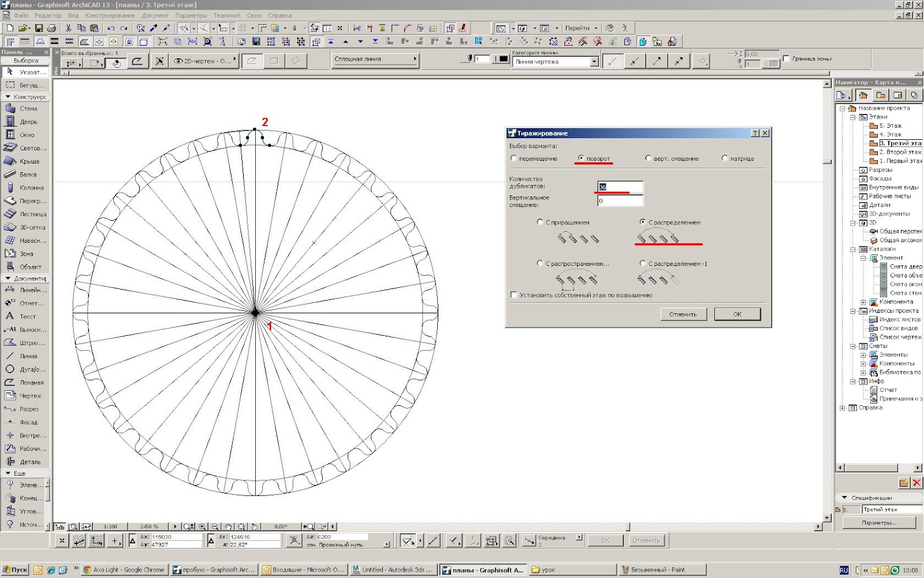
Task: Collapse the Этажи tree node
Action: (x=852, y=117)
